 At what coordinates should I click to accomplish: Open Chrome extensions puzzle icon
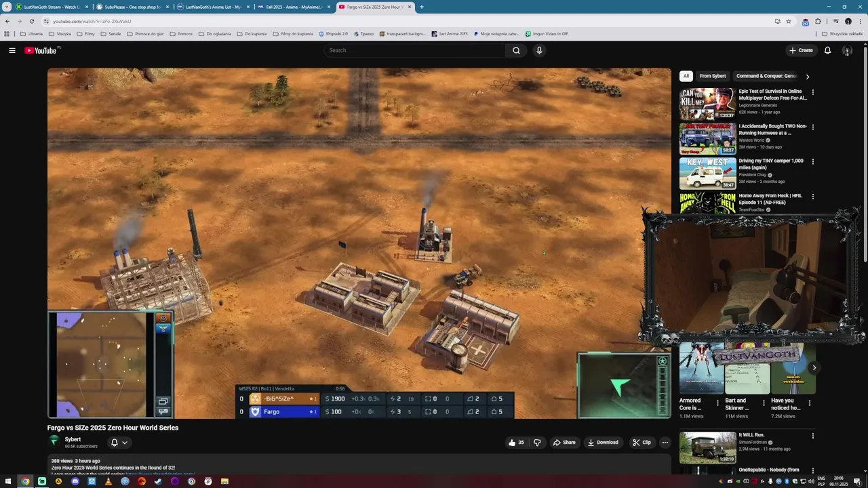(818, 21)
